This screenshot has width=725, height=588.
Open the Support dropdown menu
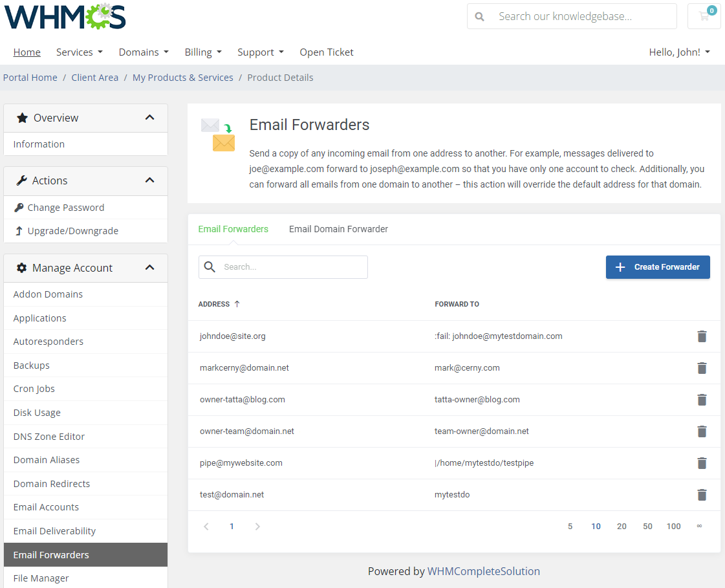click(x=261, y=52)
